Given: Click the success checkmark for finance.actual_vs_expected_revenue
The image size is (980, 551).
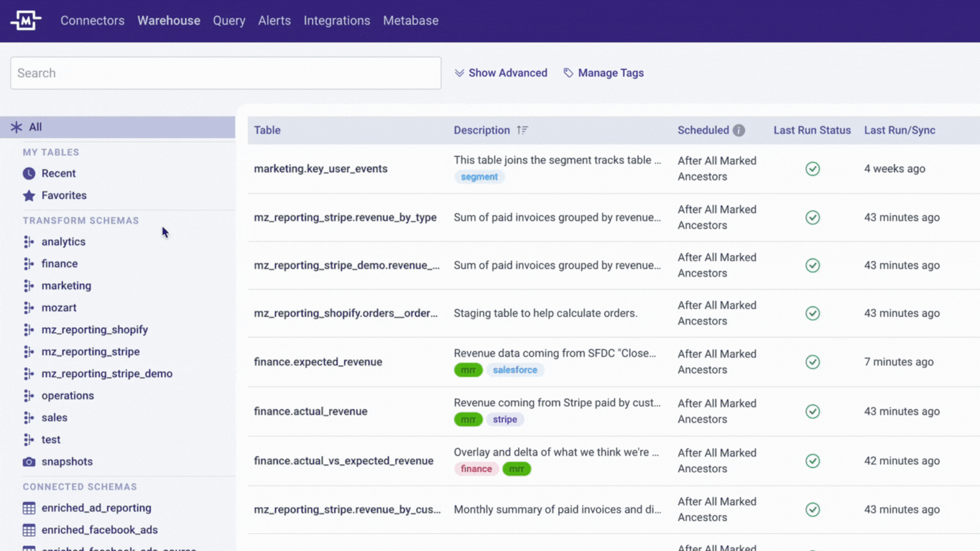Looking at the screenshot, I should coord(812,461).
